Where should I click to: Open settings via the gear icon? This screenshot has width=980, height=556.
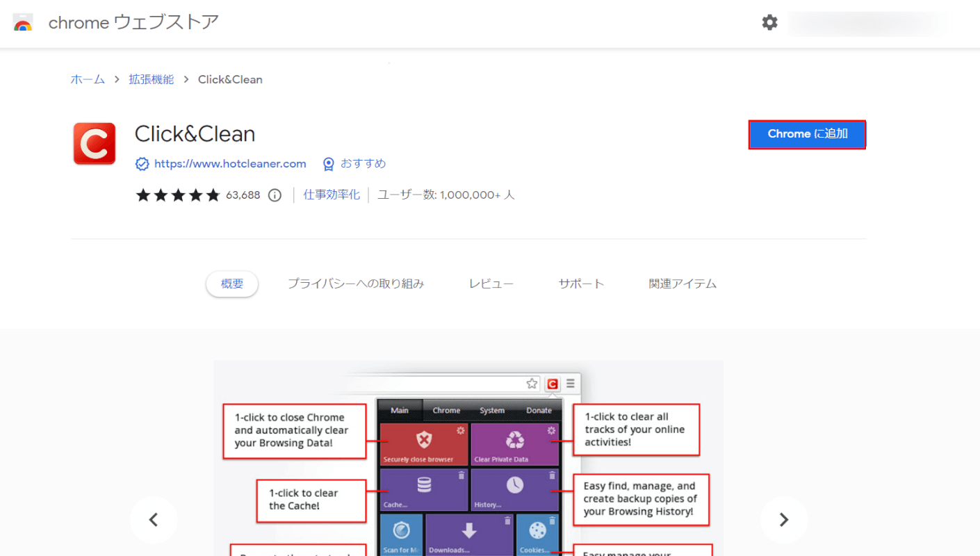coord(769,22)
